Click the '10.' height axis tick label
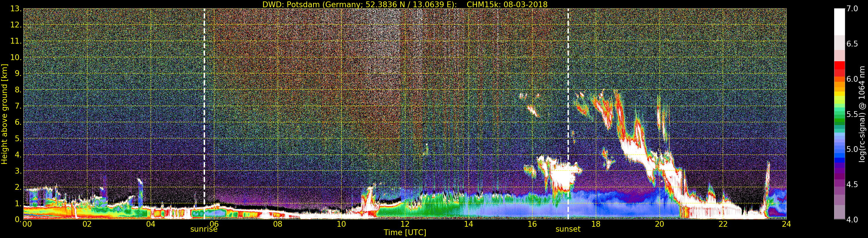Image resolution: width=868 pixels, height=238 pixels. click(x=16, y=57)
